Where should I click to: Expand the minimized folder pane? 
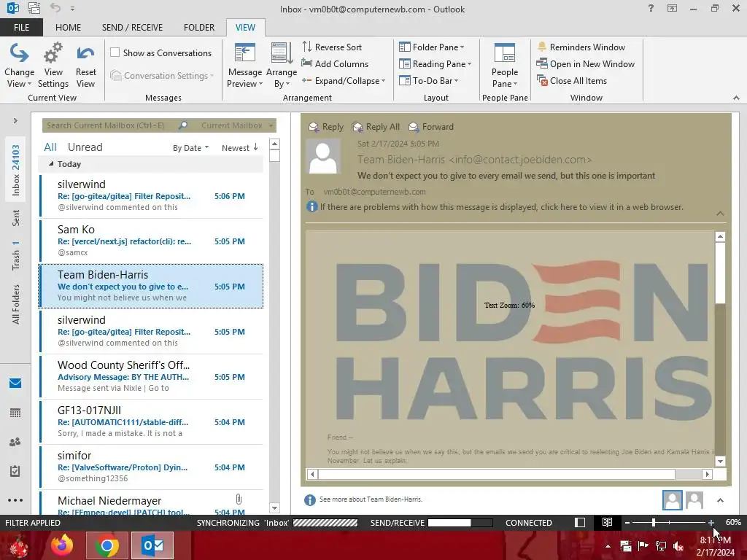coord(15,121)
